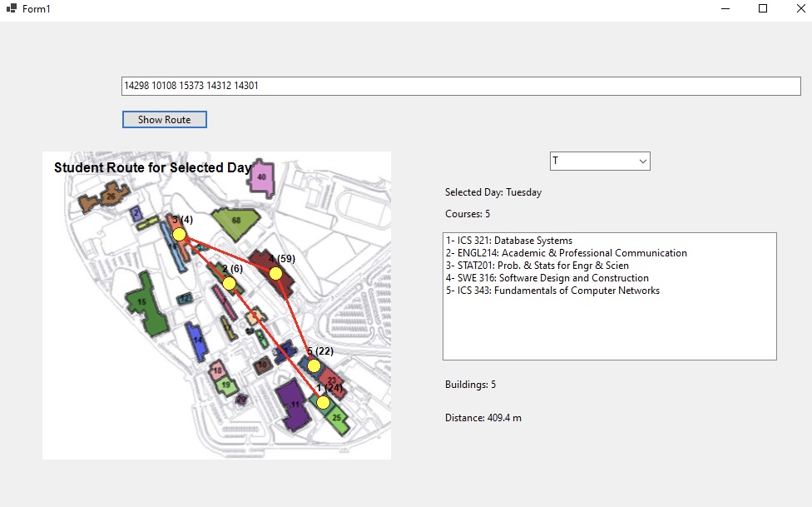Click the Distance: 409.4 m label
Image resolution: width=812 pixels, height=507 pixels.
click(x=483, y=418)
